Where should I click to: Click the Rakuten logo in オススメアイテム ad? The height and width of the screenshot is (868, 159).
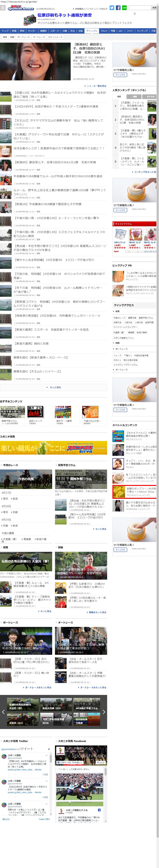pyautogui.click(x=116, y=251)
